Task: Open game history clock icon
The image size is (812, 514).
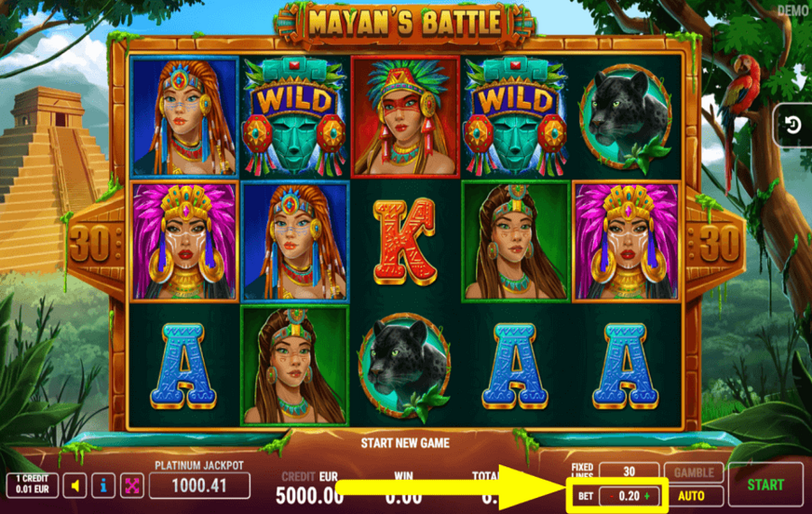Action: [793, 124]
